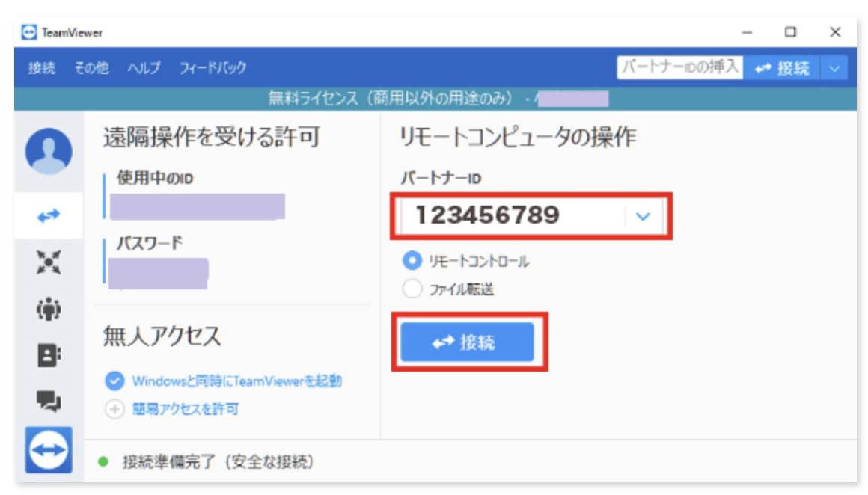Screen dimensions: 868x495
Task: Open the ヘルプ menu
Action: tap(144, 68)
